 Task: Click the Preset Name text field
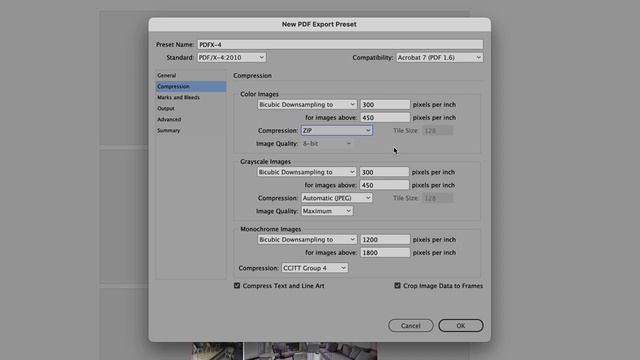[340, 44]
